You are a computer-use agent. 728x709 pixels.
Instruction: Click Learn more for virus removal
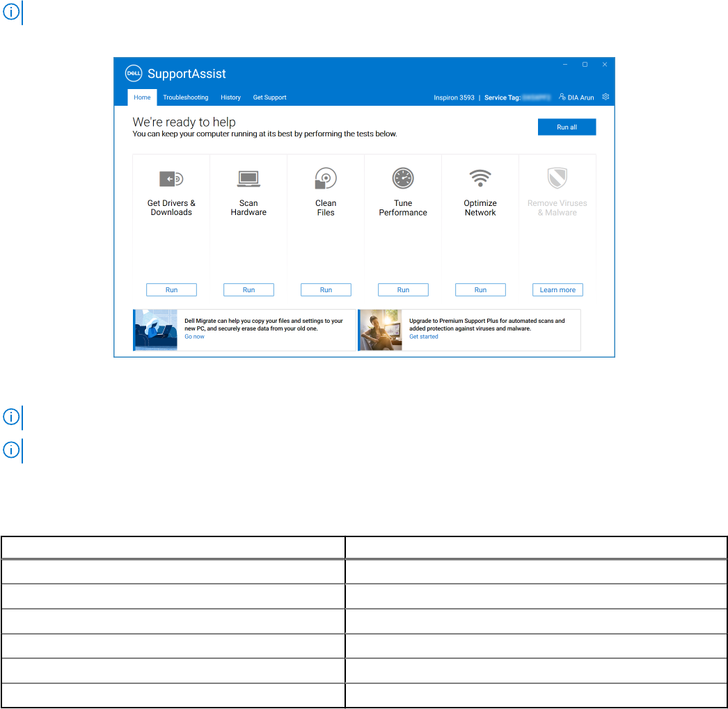[x=557, y=290]
